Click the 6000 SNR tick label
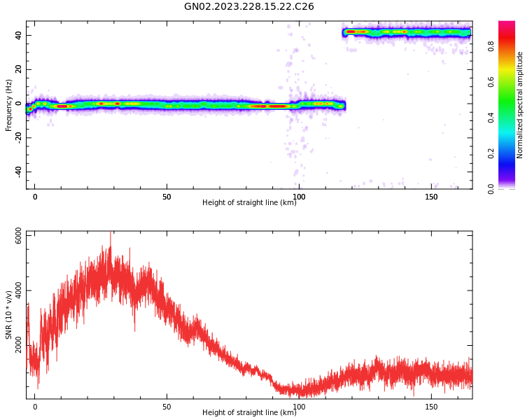 click(x=18, y=236)
